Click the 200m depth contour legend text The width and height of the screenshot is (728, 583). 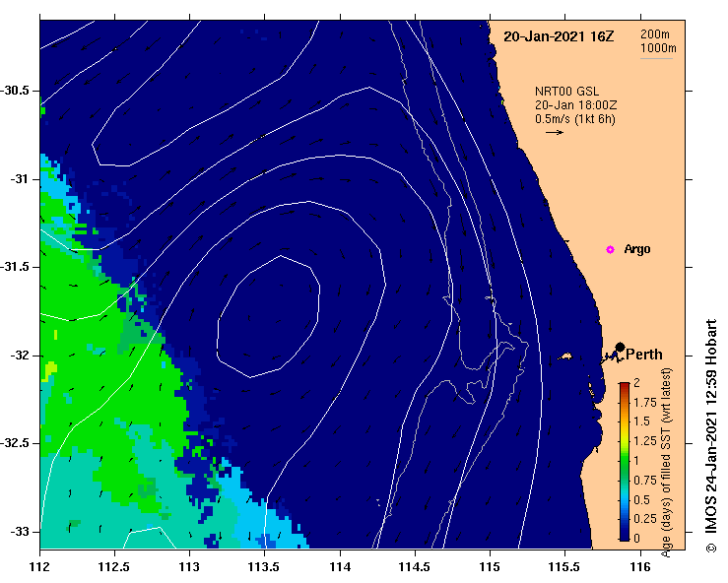coord(655,34)
